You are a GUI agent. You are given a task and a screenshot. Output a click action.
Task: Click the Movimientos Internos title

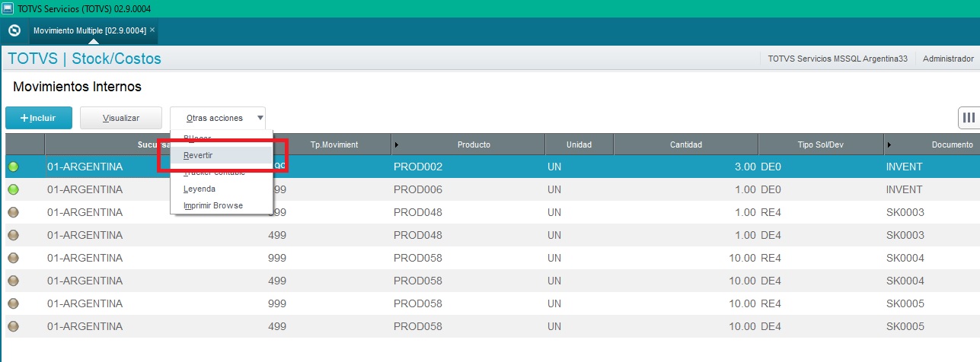(77, 87)
